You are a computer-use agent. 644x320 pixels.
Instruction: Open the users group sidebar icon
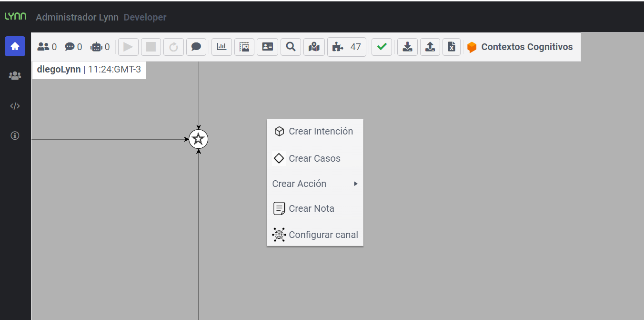click(x=15, y=76)
